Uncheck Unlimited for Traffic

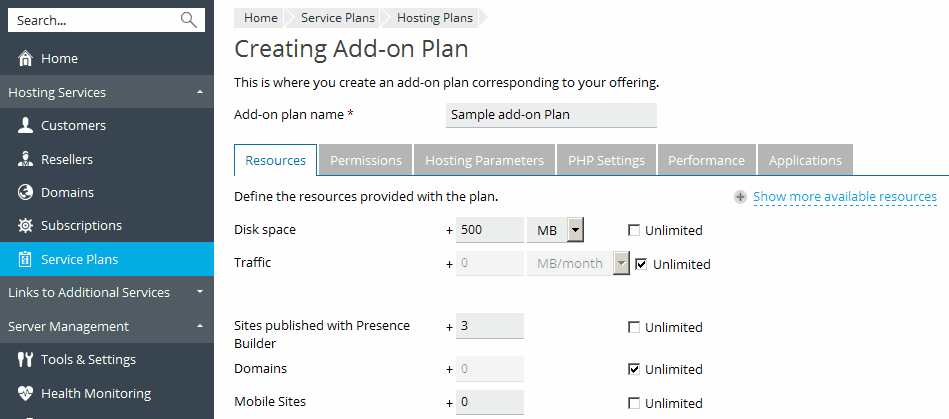641,265
